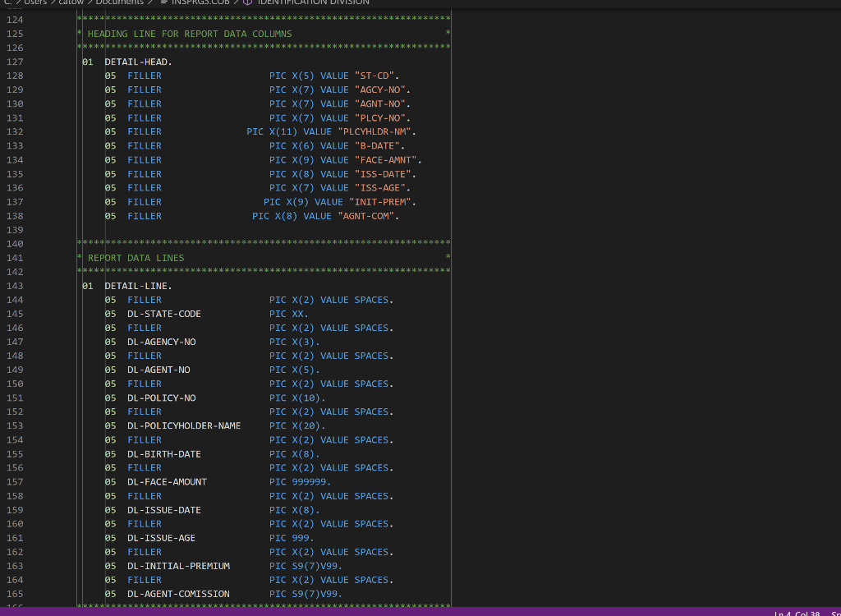The image size is (841, 616).
Task: Click the "ISS-DATE" string literal
Action: click(x=383, y=174)
